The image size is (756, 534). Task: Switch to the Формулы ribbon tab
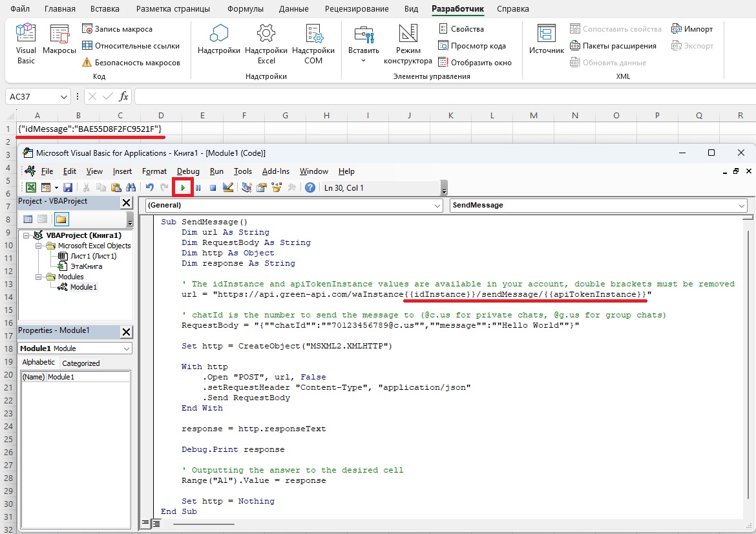point(246,9)
